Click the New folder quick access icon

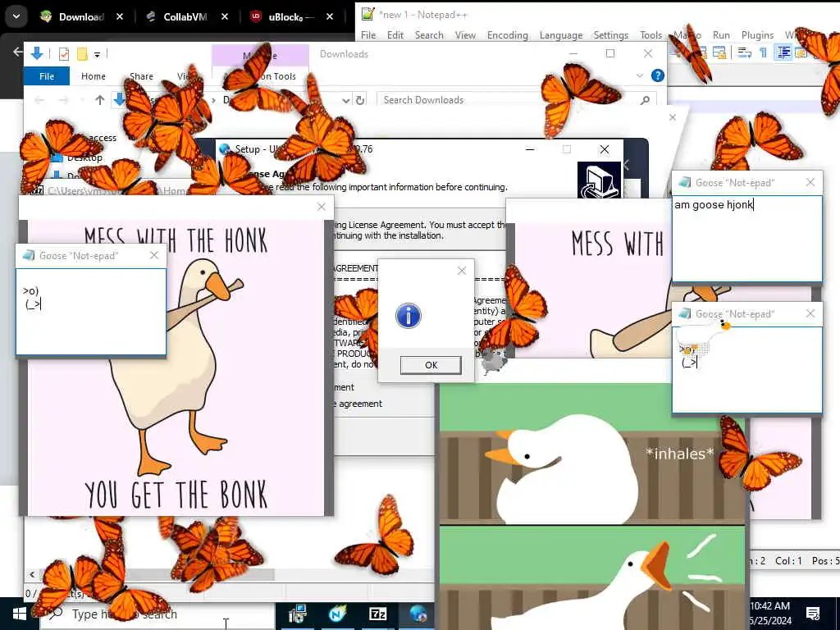pyautogui.click(x=82, y=53)
